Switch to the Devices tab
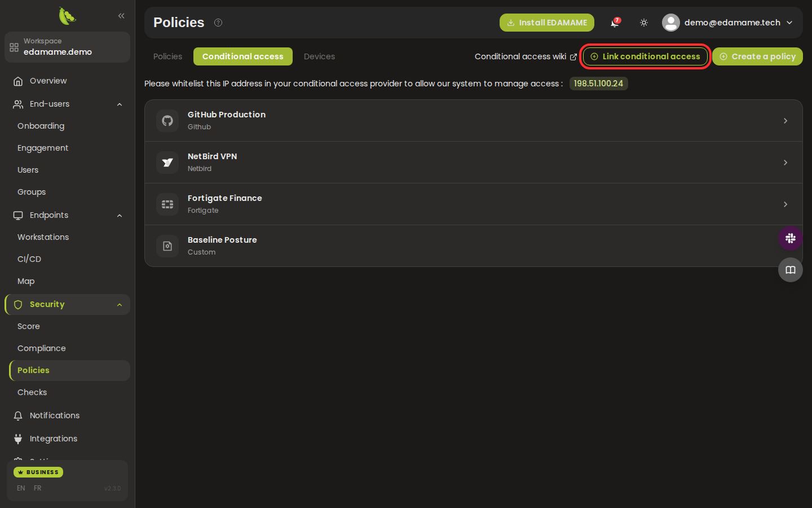 coord(319,56)
